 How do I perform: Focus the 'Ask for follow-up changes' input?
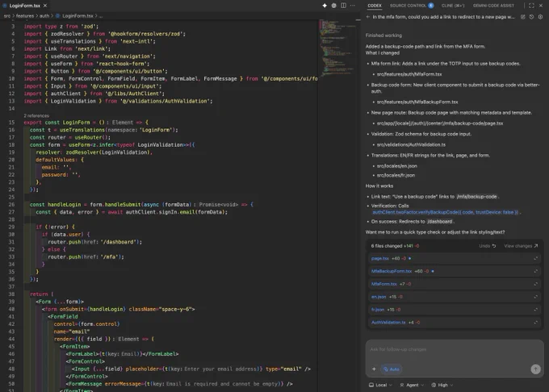454,349
